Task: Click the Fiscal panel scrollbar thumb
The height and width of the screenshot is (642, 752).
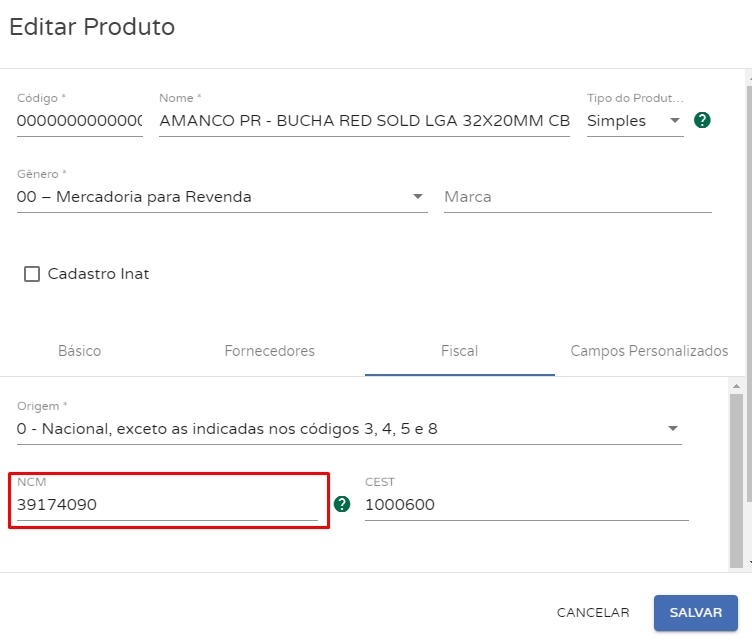Action: [737, 470]
